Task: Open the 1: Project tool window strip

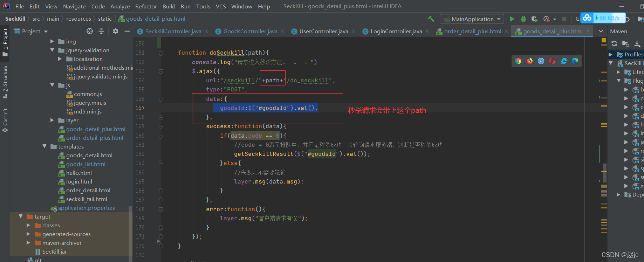Action: coord(5,42)
